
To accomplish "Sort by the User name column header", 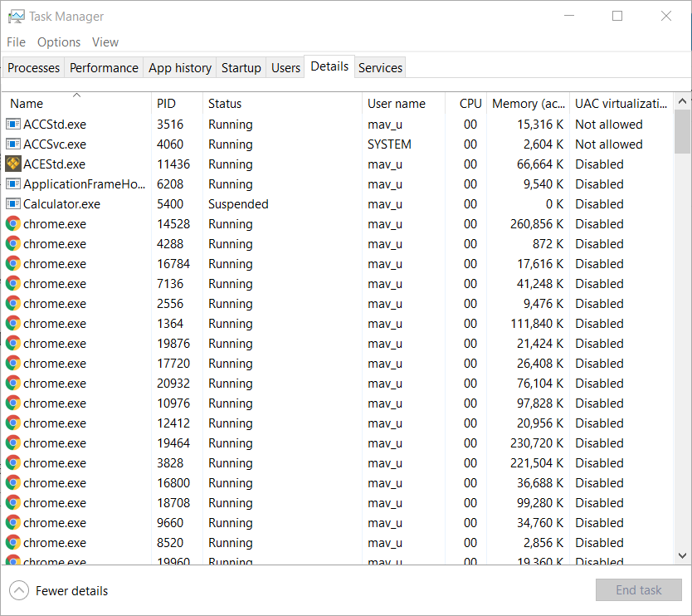I will [403, 103].
